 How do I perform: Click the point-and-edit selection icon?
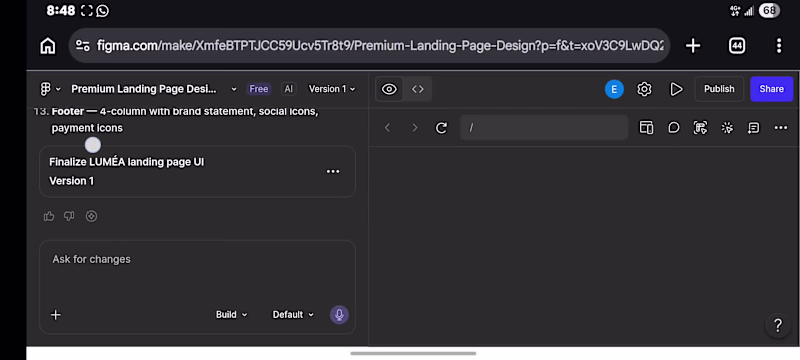tap(701, 128)
